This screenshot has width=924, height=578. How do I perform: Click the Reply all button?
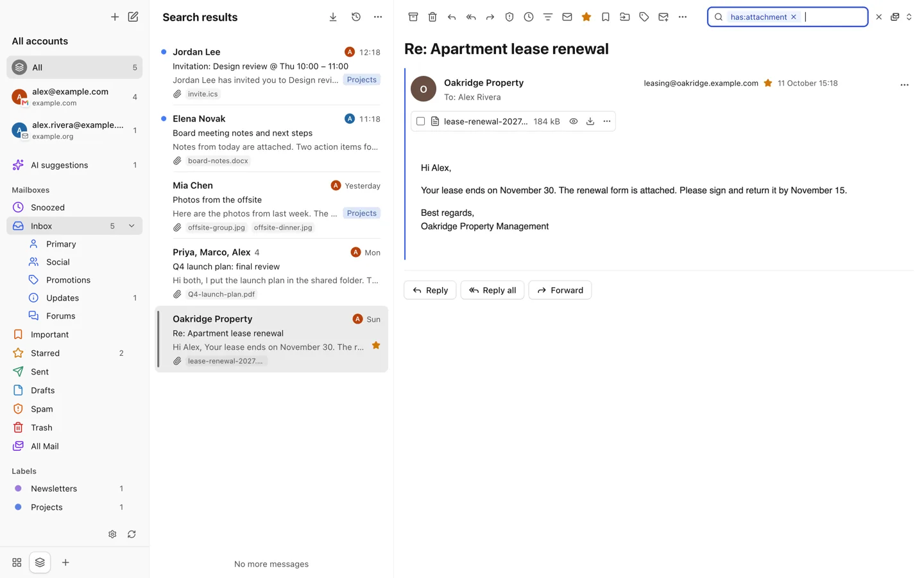(x=492, y=290)
